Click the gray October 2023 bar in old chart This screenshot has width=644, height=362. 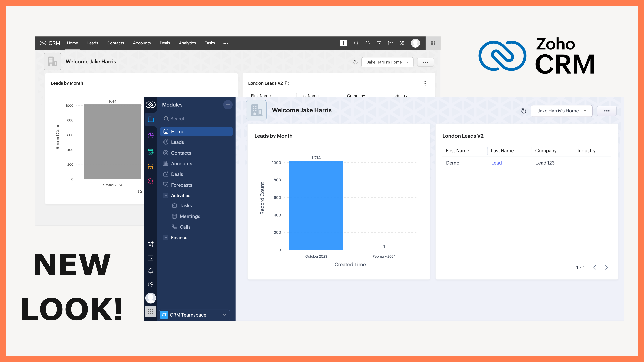pos(113,142)
